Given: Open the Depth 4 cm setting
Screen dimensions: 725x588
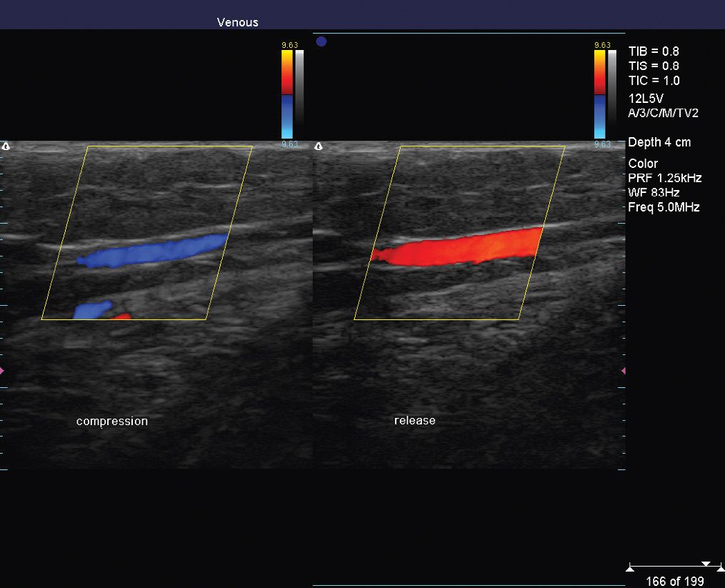Looking at the screenshot, I should 659,142.
